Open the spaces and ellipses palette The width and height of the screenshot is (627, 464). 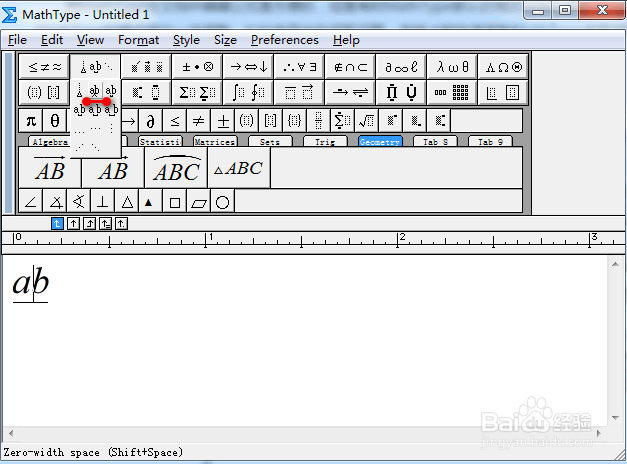(x=96, y=67)
